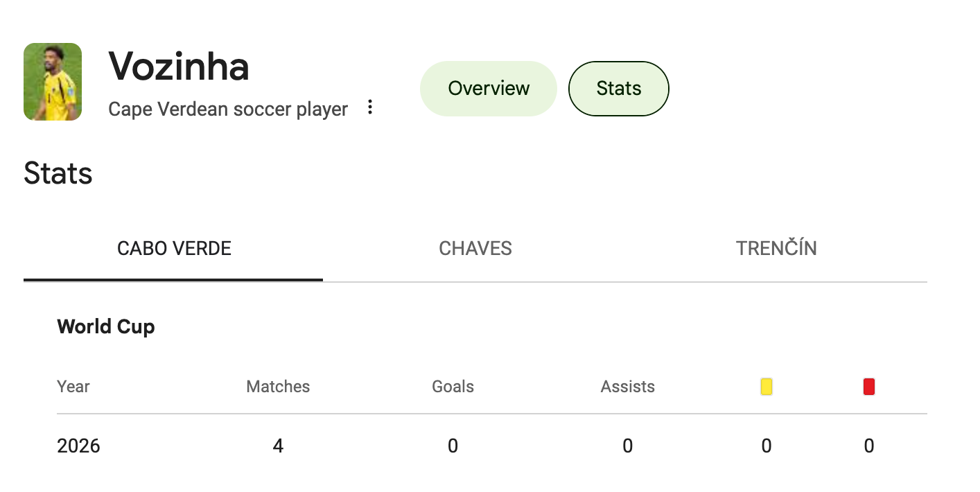
Task: Select the Stats chip
Action: pyautogui.click(x=619, y=89)
